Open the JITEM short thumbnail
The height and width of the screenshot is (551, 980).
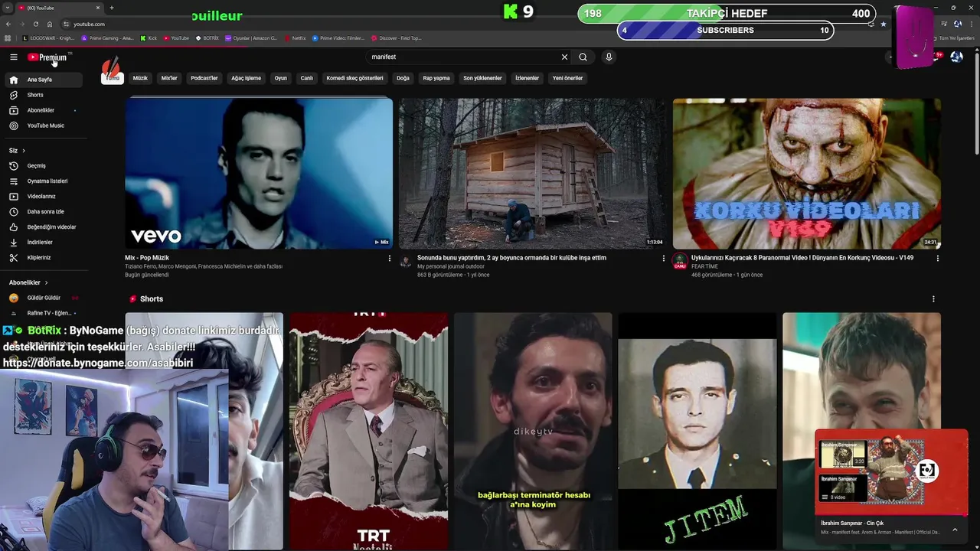click(697, 431)
